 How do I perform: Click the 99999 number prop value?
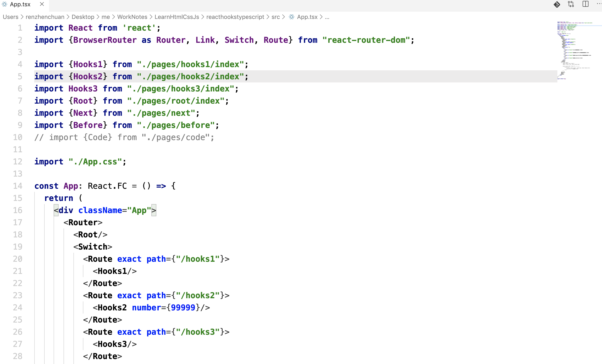click(x=183, y=307)
